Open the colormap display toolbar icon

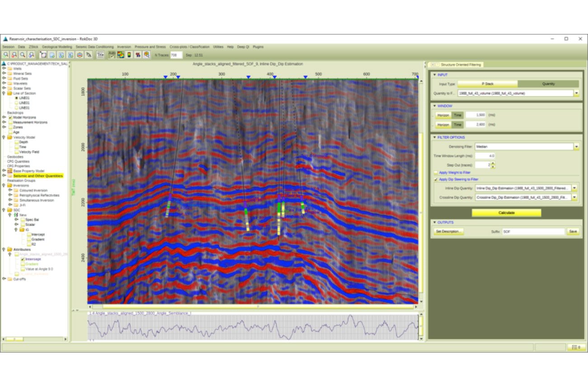pyautogui.click(x=120, y=55)
